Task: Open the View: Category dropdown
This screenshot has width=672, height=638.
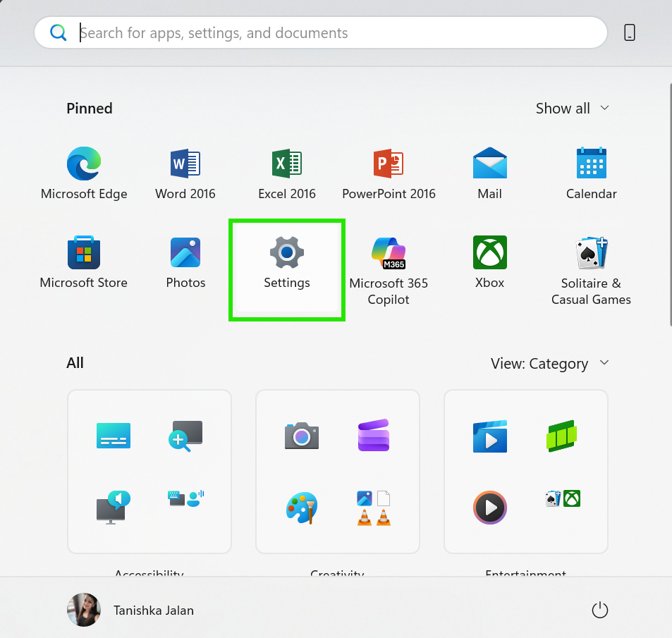Action: point(550,364)
